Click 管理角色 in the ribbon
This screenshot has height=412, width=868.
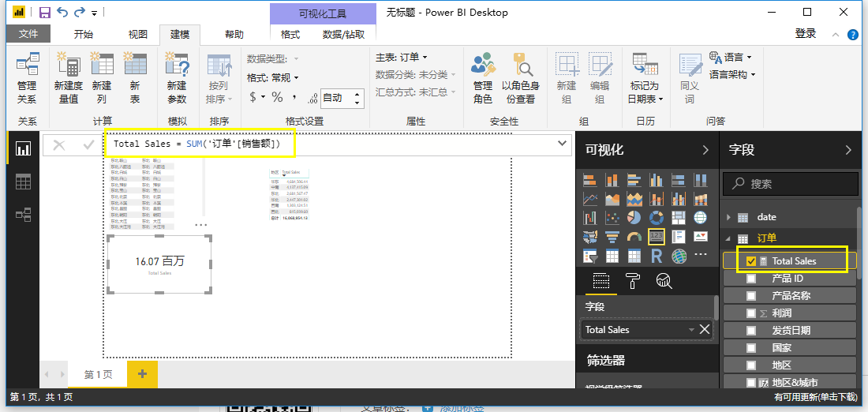[483, 79]
